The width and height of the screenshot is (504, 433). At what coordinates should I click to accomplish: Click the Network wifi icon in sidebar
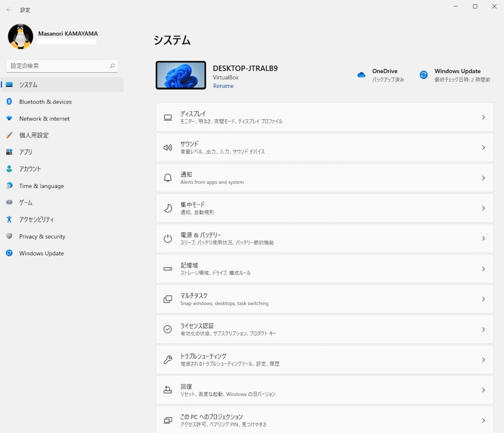pos(9,118)
